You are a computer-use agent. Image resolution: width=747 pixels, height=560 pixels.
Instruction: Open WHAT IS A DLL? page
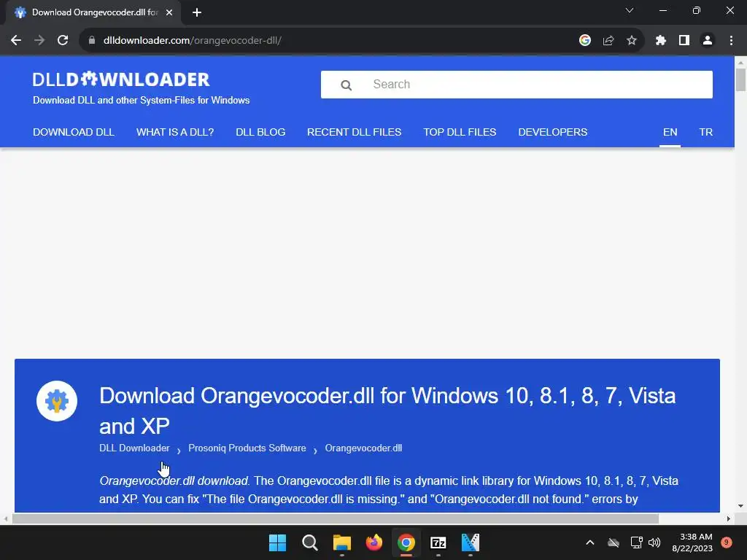pyautogui.click(x=175, y=133)
